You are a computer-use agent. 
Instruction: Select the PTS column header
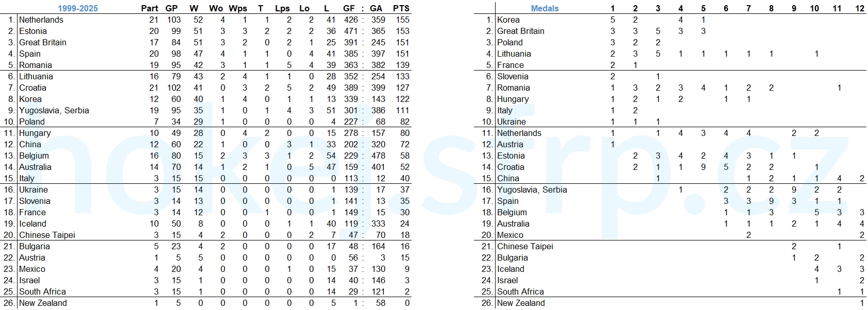tap(401, 8)
